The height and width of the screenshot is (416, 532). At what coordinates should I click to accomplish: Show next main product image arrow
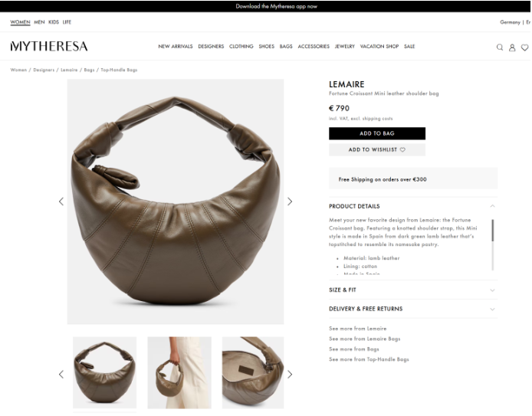(290, 201)
